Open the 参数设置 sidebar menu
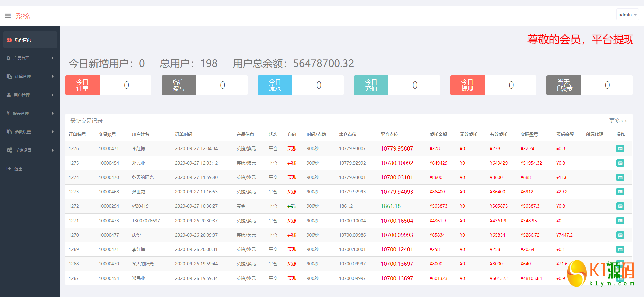Viewport: 644px width, 297px height. [x=23, y=132]
